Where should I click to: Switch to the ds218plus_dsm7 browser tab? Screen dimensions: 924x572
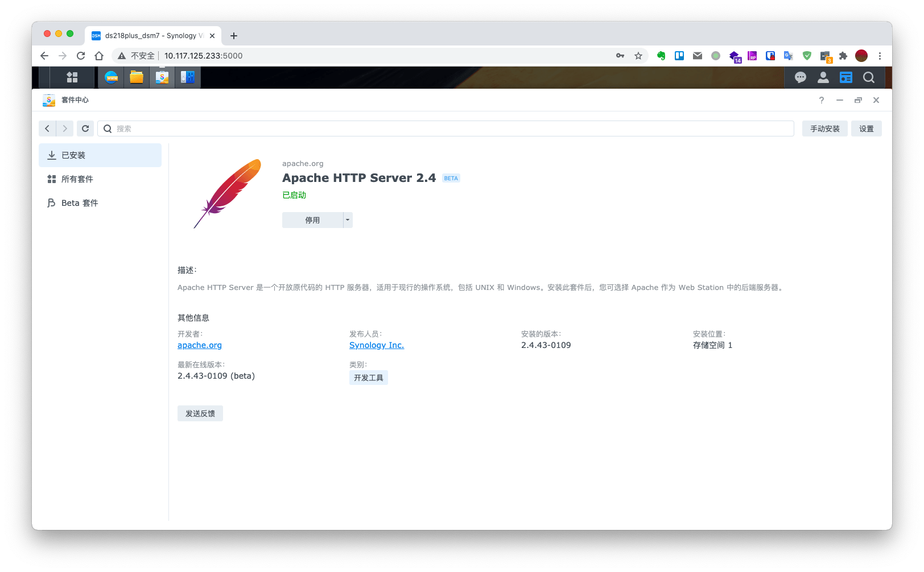point(153,36)
